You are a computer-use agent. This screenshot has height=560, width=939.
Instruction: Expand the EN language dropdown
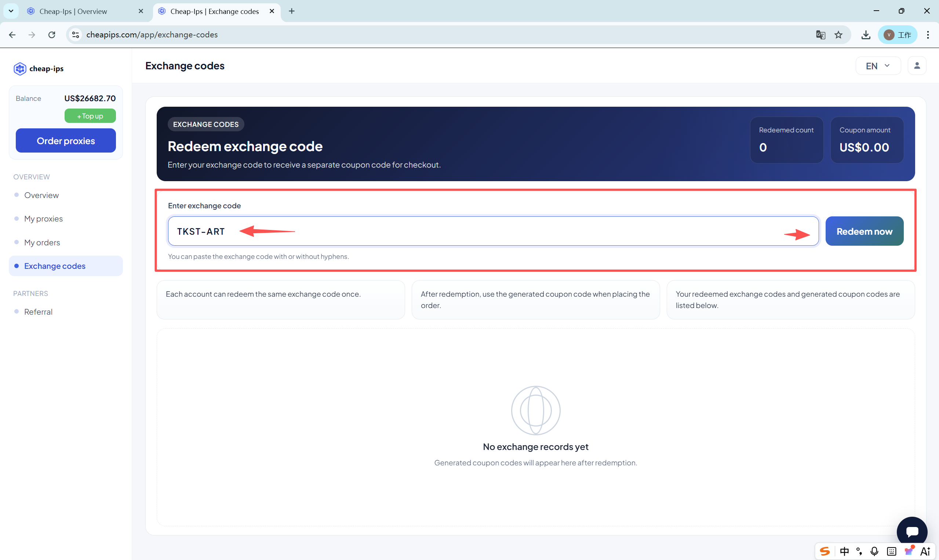(x=878, y=66)
